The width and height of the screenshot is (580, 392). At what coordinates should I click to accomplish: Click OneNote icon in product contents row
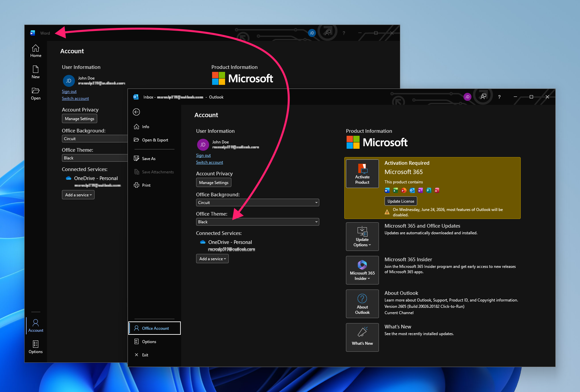420,190
